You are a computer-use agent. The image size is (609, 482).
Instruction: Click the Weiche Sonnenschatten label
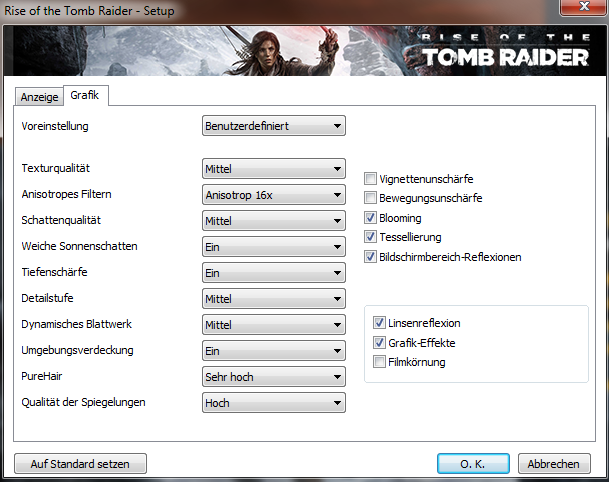79,246
